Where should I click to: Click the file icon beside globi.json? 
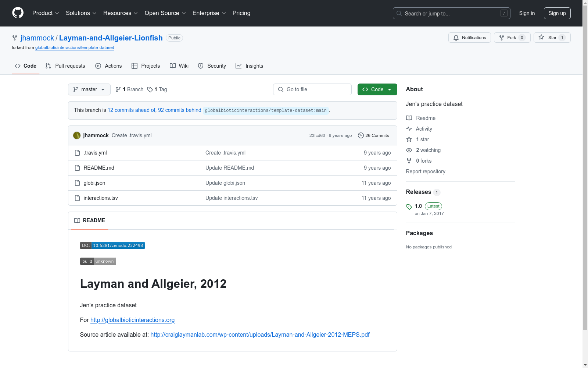pyautogui.click(x=77, y=183)
